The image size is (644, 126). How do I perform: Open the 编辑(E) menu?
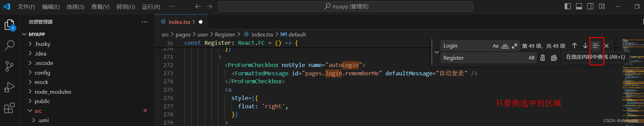pos(51,7)
